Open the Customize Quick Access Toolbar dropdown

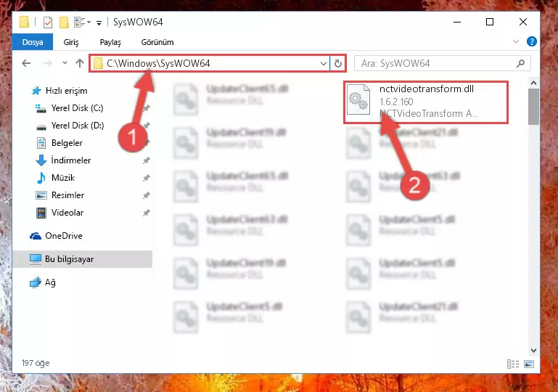click(x=99, y=23)
